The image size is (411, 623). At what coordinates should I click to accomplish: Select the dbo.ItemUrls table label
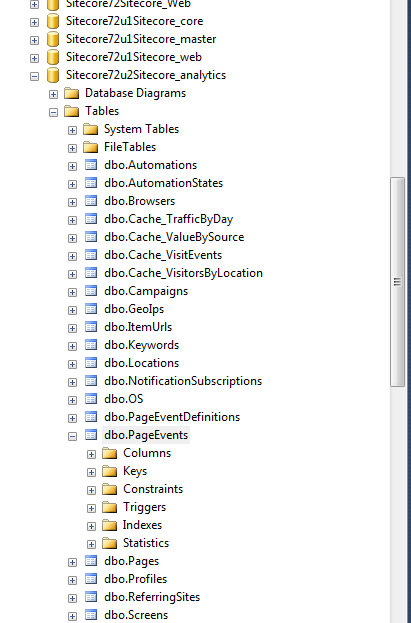pos(138,327)
